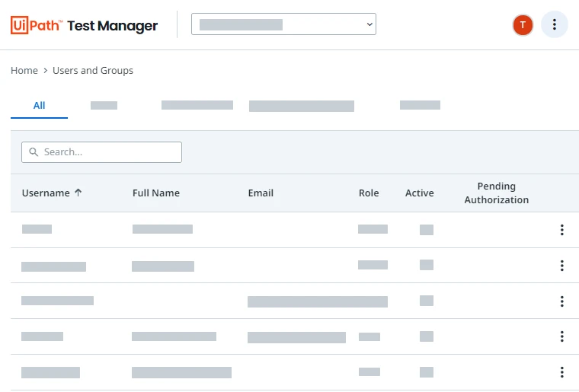
Task: Click the project dropdown chevron arrow
Action: point(369,24)
